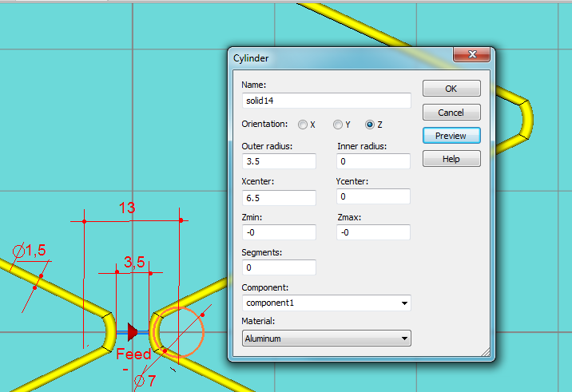Click the Preview button
Screen dimensions: 572x392
click(x=451, y=136)
